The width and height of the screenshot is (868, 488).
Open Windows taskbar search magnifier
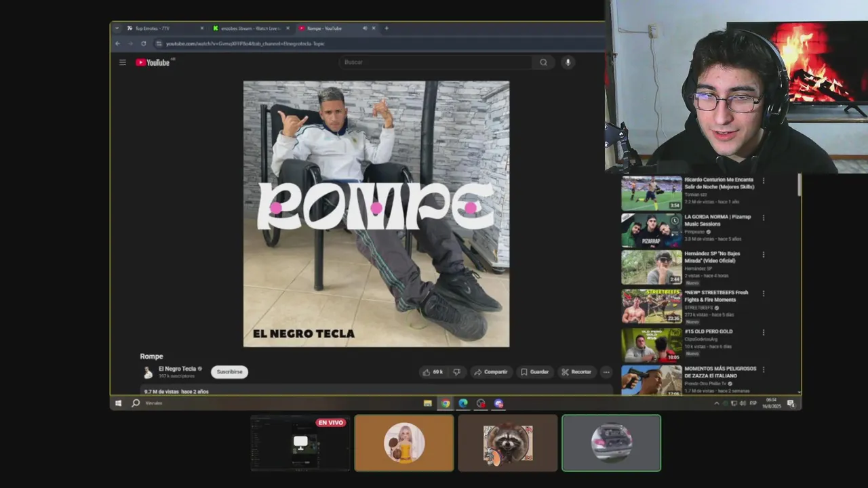pyautogui.click(x=135, y=403)
